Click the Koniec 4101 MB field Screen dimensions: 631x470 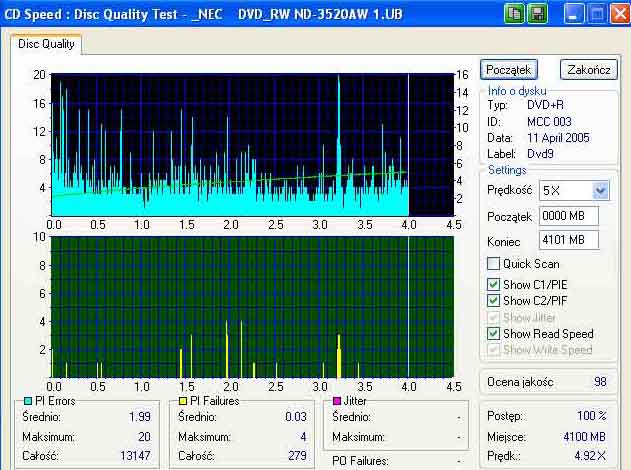569,240
